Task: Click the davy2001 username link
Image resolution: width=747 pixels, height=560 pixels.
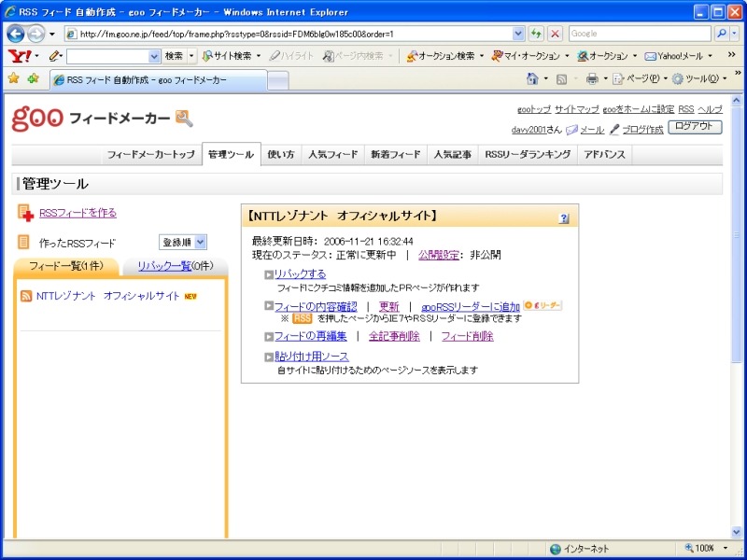Action: coord(529,130)
